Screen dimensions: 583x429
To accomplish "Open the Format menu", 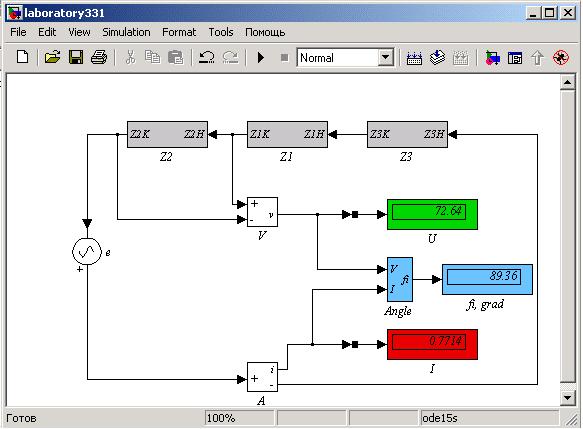I will click(x=179, y=32).
